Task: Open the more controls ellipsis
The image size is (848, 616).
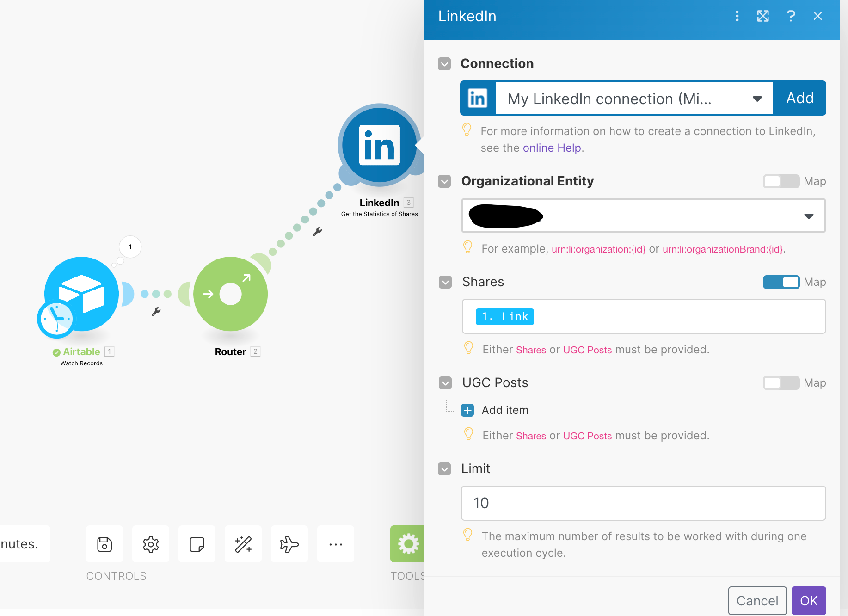Action: point(336,544)
